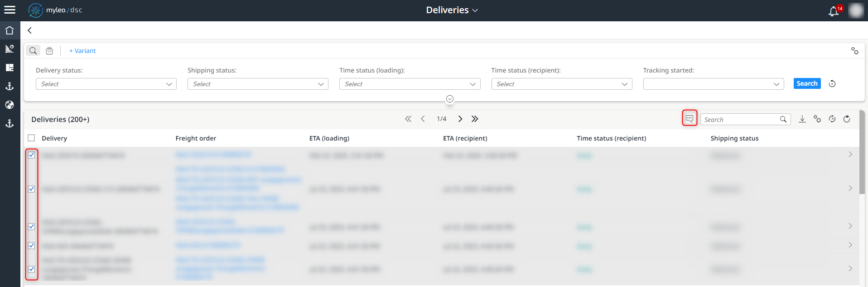The width and height of the screenshot is (868, 287).
Task: Click the magnifier in table search
Action: pyautogui.click(x=783, y=119)
